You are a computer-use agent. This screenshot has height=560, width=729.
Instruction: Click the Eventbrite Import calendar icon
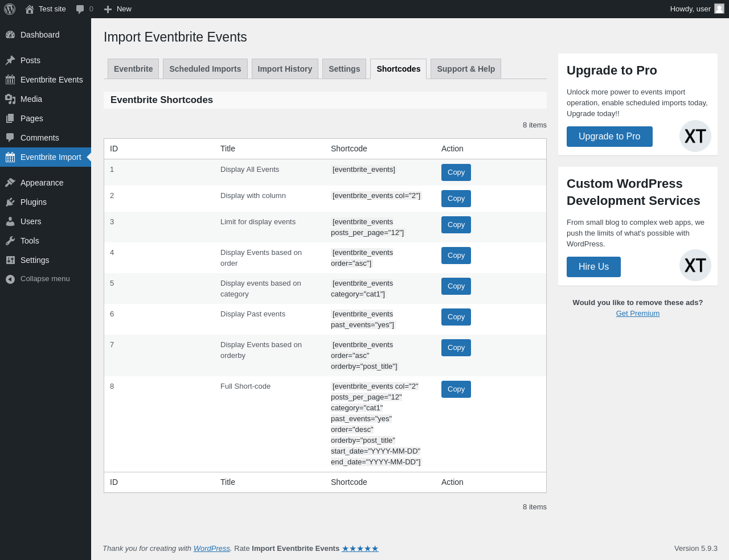coord(10,157)
